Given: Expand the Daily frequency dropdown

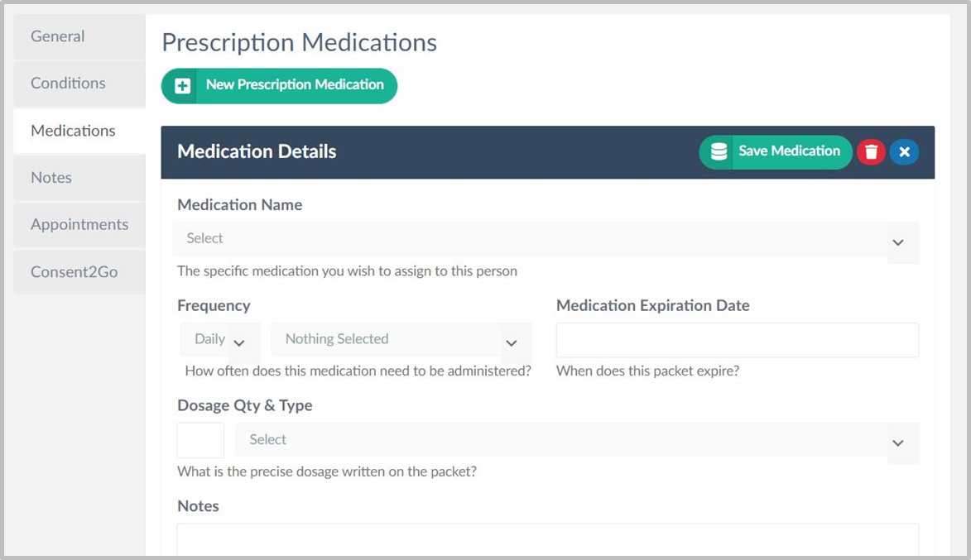Looking at the screenshot, I should pos(219,340).
